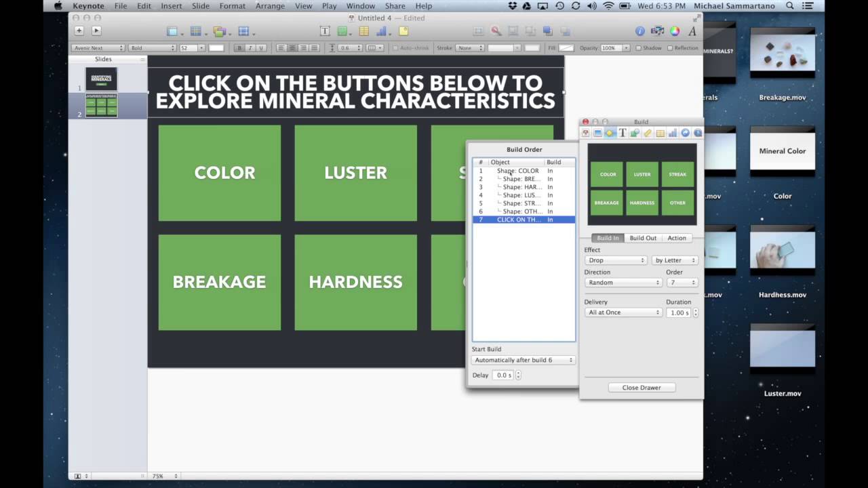Open the Order dropdown showing 7

point(682,283)
